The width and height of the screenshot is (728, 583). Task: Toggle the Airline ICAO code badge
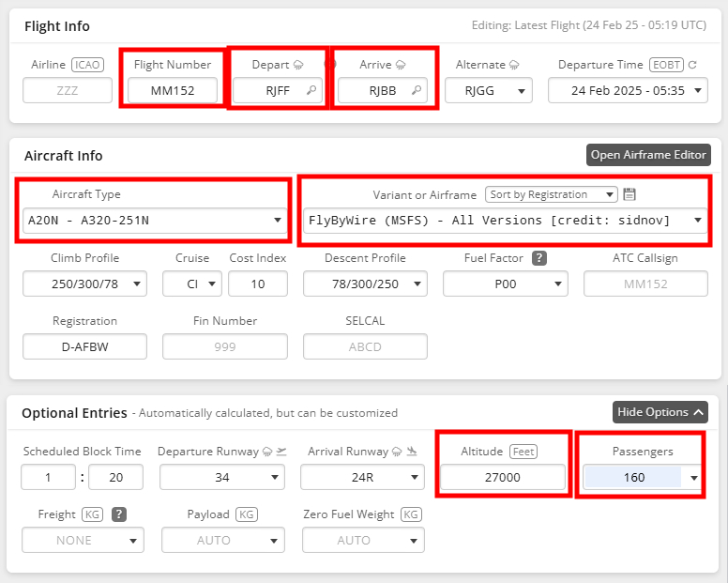[x=87, y=65]
